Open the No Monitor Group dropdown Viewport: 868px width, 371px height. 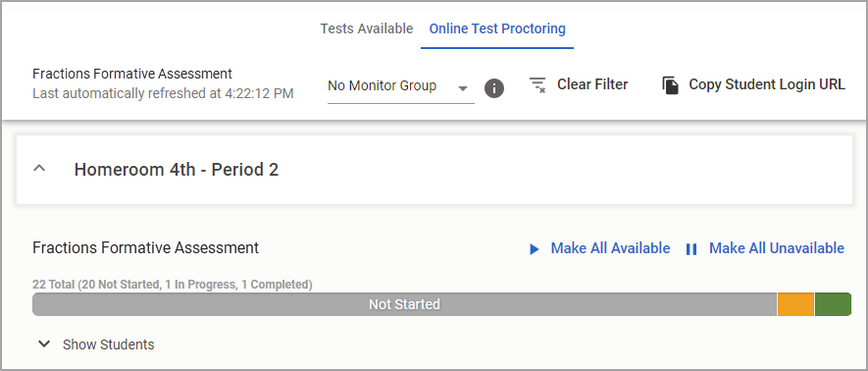click(401, 86)
